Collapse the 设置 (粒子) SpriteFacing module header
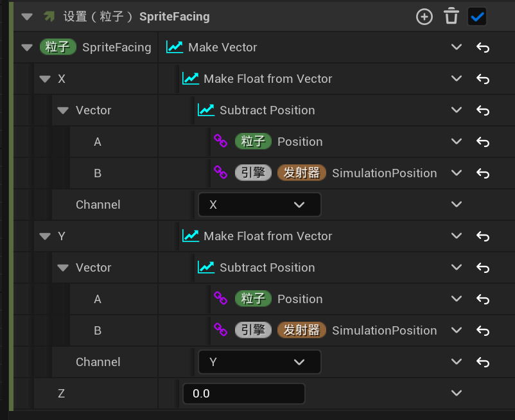 click(26, 17)
